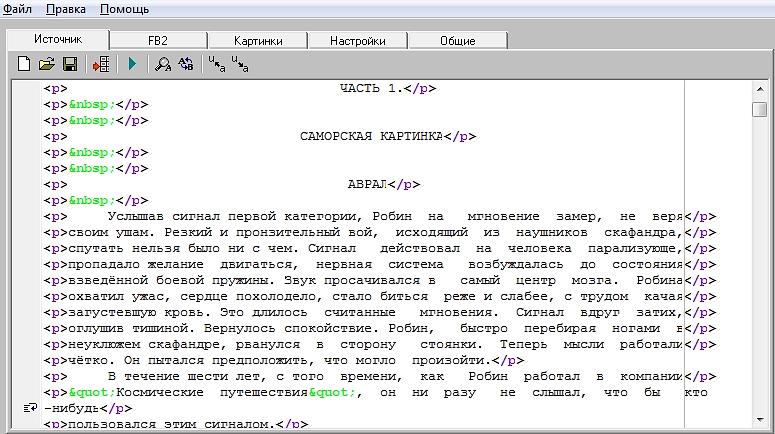Click the text 'ЧАСТЬ 1.' in editor
This screenshot has height=434, width=775.
(x=372, y=88)
